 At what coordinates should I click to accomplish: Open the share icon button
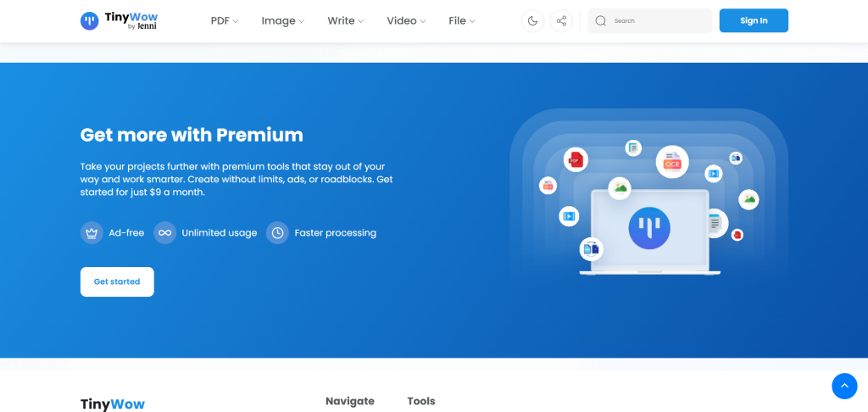click(x=561, y=21)
